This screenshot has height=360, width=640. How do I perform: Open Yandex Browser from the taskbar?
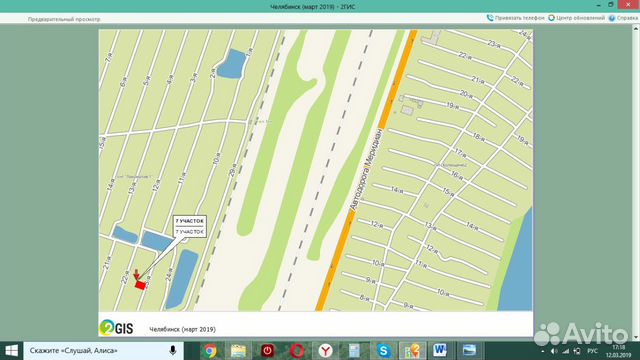tap(325, 351)
